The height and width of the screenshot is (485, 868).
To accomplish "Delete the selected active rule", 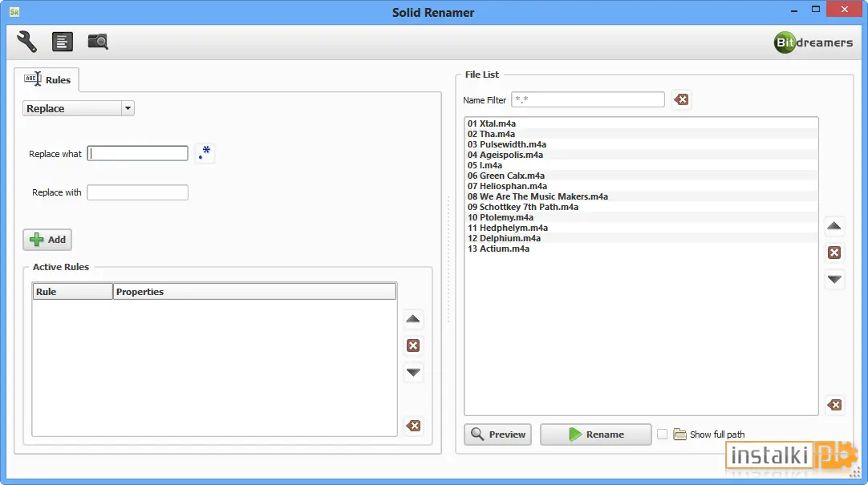I will pos(413,346).
